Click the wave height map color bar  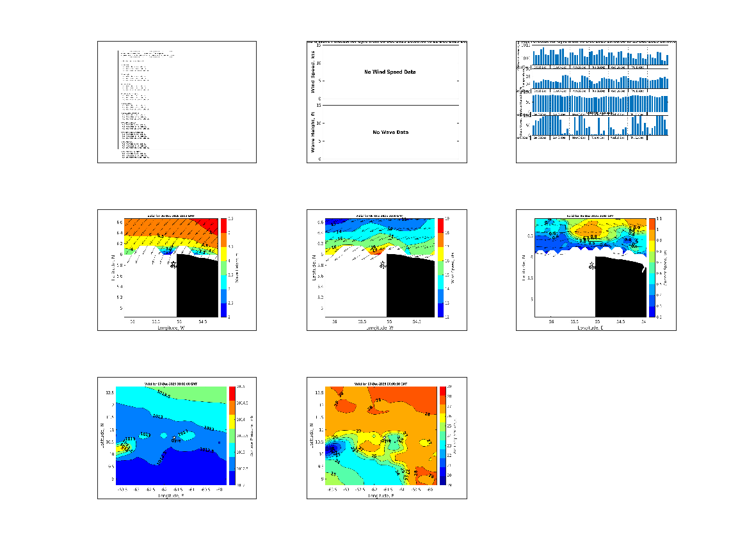(224, 268)
